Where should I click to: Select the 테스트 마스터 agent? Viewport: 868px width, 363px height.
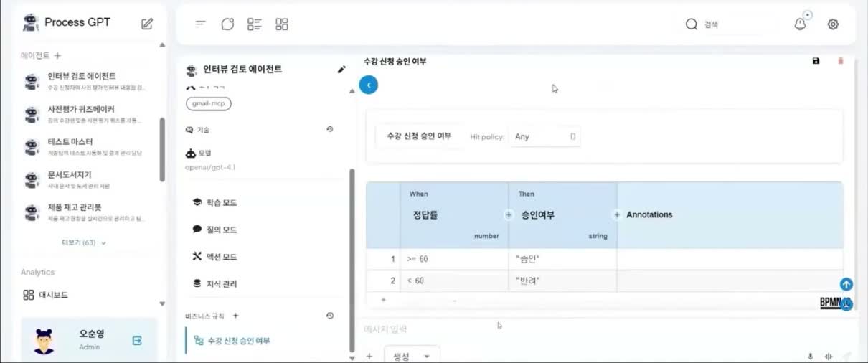point(85,147)
